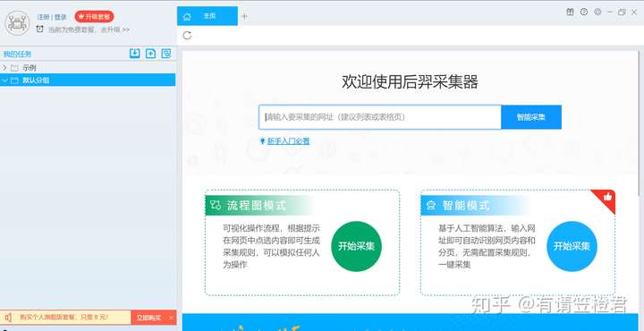
Task: Open the settings gear icon in title bar
Action: [x=597, y=12]
